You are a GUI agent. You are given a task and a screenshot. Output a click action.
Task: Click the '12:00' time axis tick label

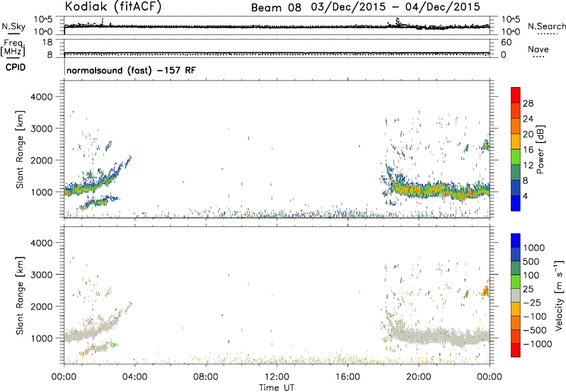point(277,377)
